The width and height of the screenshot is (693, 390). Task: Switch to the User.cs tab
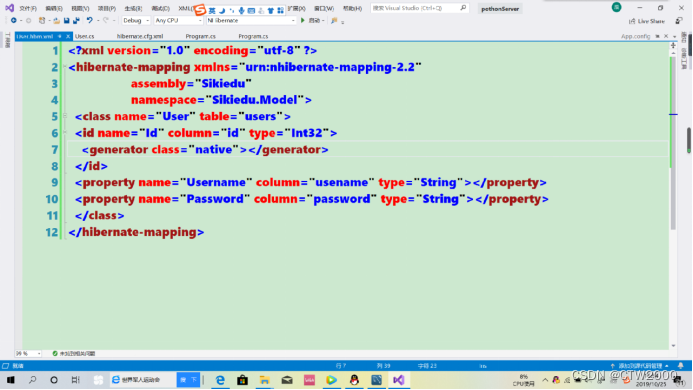click(84, 36)
